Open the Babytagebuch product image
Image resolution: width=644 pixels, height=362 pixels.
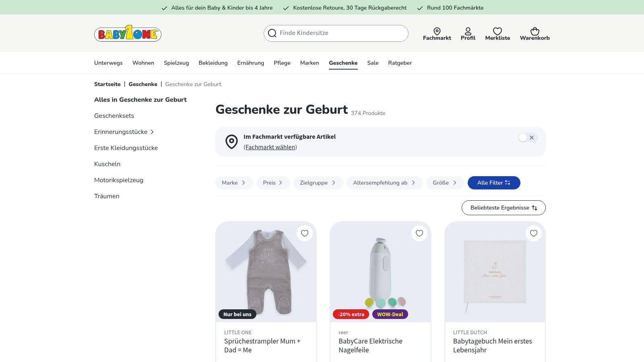(x=495, y=271)
